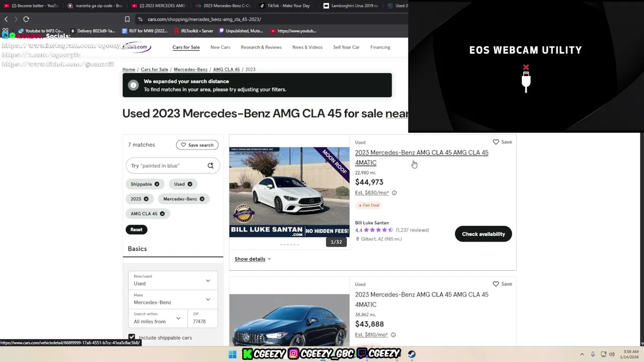Click the Save search button

[x=197, y=145]
